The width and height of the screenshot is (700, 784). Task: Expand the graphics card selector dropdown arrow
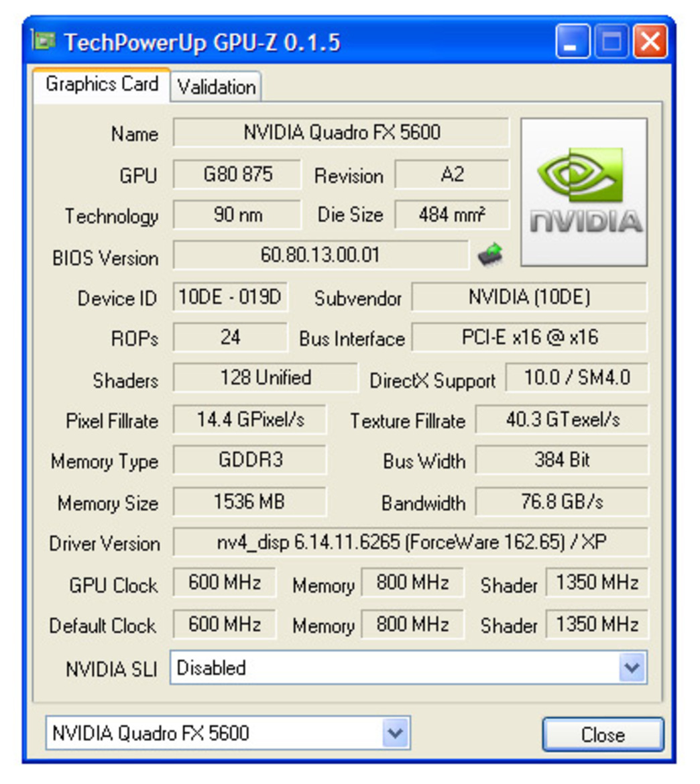pos(396,734)
